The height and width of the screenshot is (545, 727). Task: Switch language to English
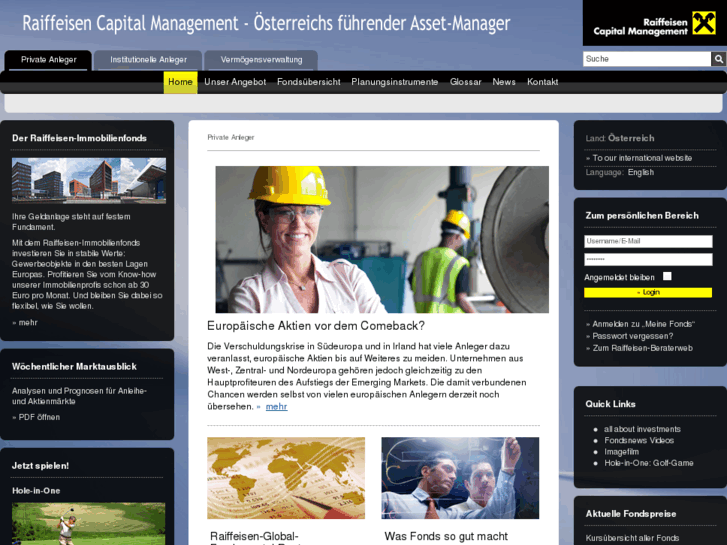[641, 173]
